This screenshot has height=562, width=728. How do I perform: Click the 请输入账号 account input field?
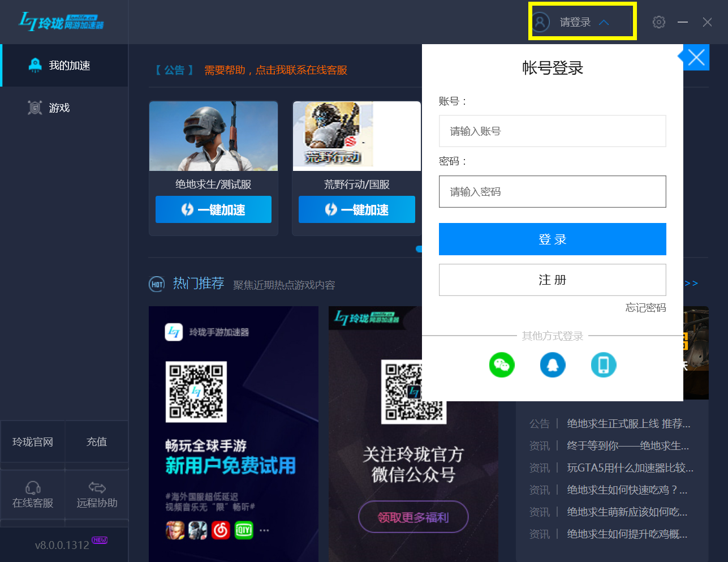coord(553,131)
